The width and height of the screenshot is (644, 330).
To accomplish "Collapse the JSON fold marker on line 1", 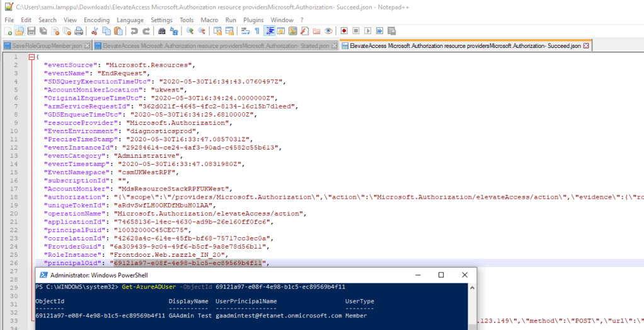I will tap(31, 57).
